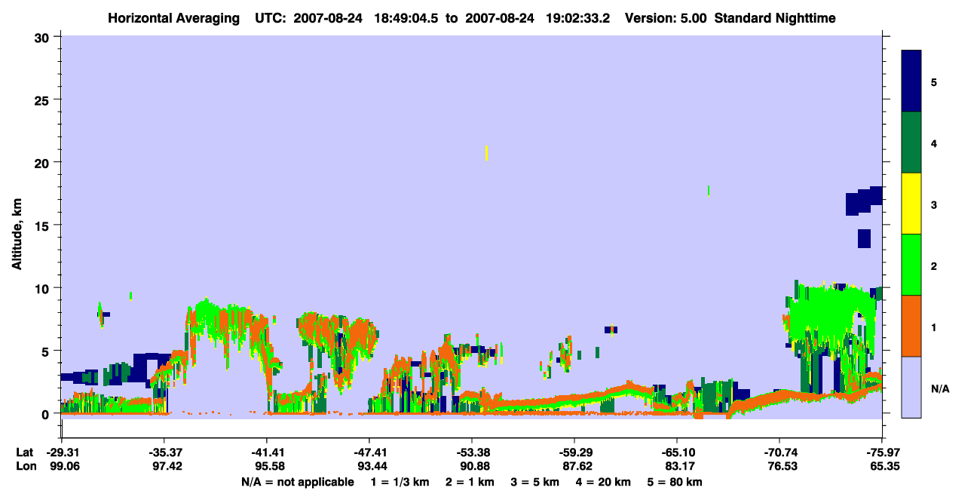This screenshot has height=503, width=980.
Task: Click the y-axis tick label 10
Action: 43,288
